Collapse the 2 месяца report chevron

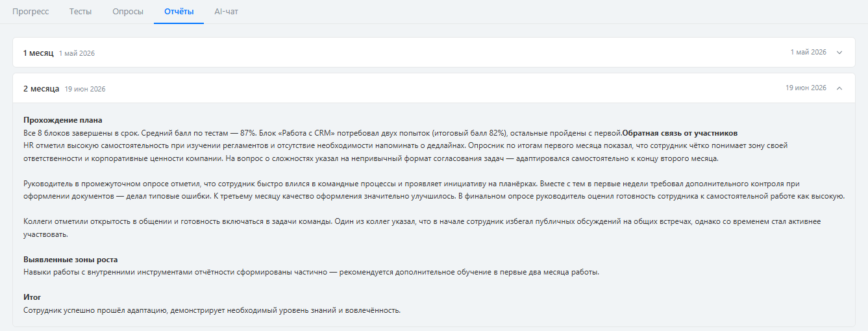pos(839,88)
